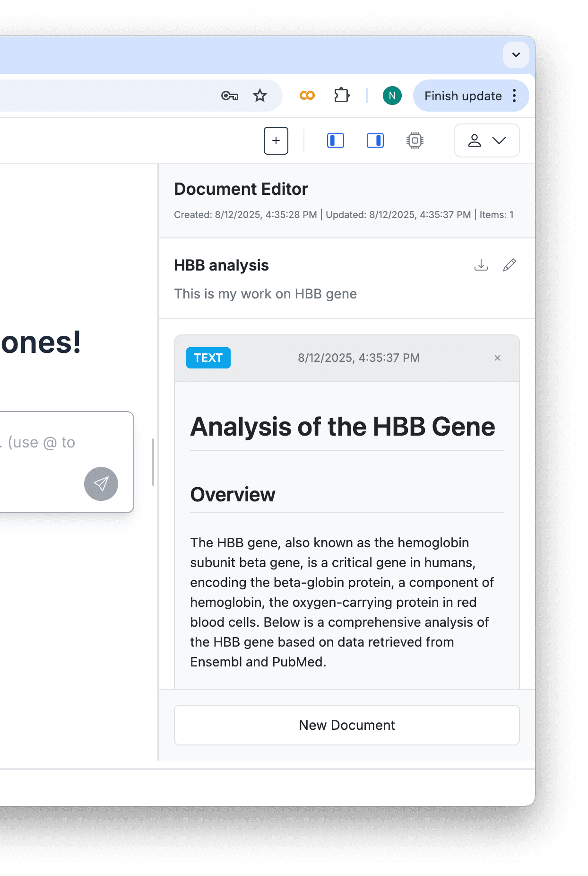Edit HBB analysis with the pencil icon
Viewport: 588px width, 876px height.
click(509, 265)
